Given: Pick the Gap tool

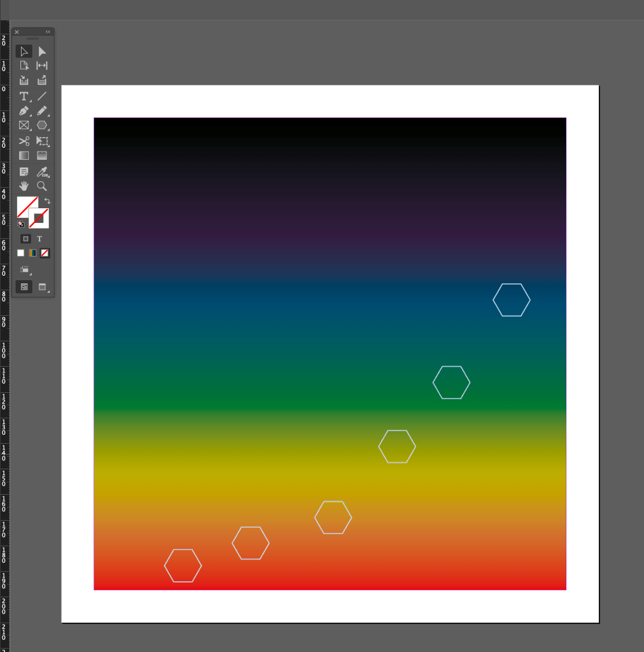Looking at the screenshot, I should pos(42,66).
